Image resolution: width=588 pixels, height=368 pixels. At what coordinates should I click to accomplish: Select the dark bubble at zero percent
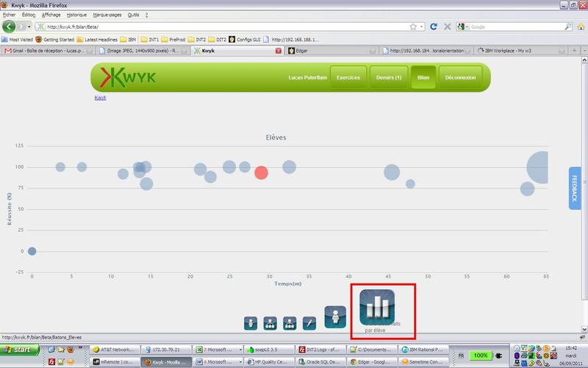pyautogui.click(x=32, y=251)
